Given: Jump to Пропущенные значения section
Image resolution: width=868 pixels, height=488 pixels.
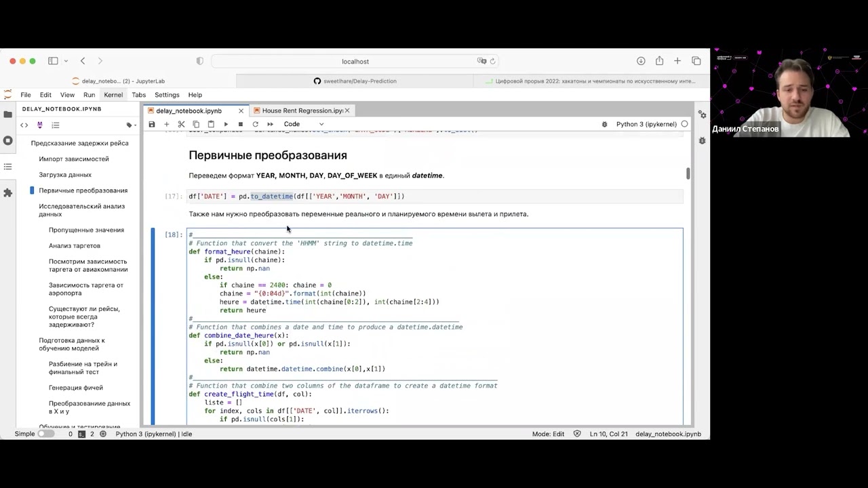Looking at the screenshot, I should tap(86, 230).
